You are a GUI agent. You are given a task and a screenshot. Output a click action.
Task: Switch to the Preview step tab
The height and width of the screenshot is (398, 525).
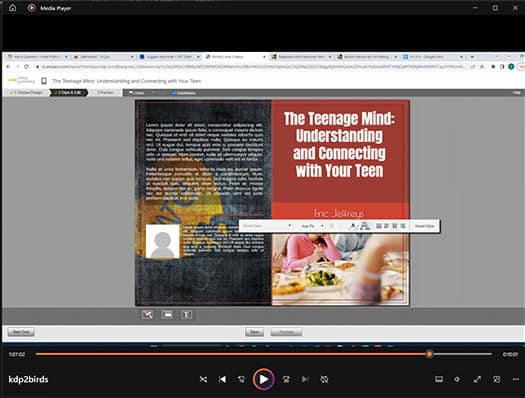pyautogui.click(x=105, y=92)
